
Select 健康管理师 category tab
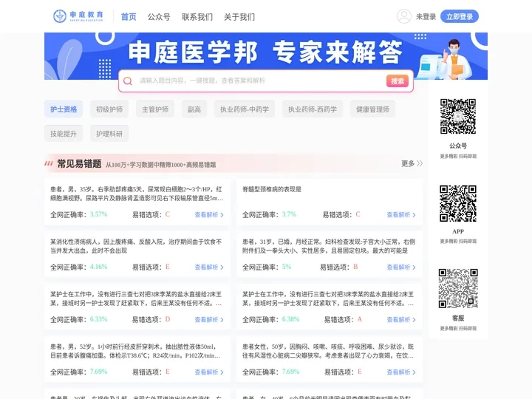coord(372,109)
